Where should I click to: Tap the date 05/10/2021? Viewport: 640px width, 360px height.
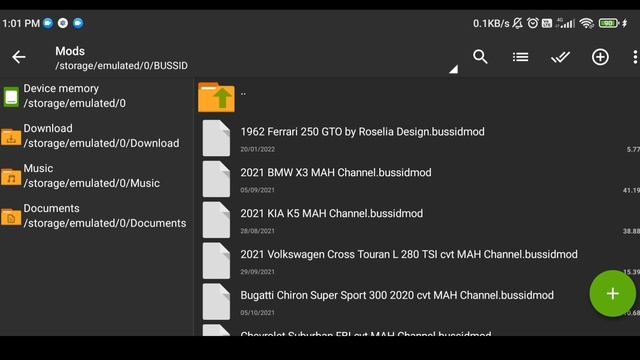(x=258, y=313)
